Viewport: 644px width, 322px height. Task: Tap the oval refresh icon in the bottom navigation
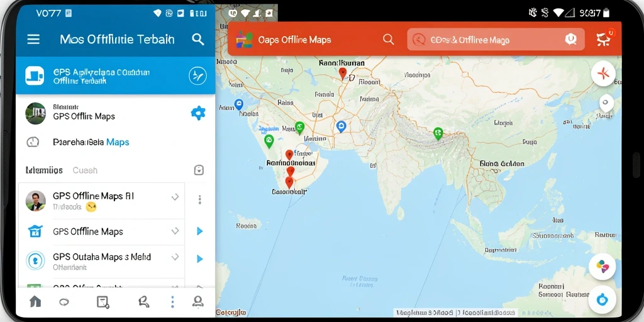point(64,303)
